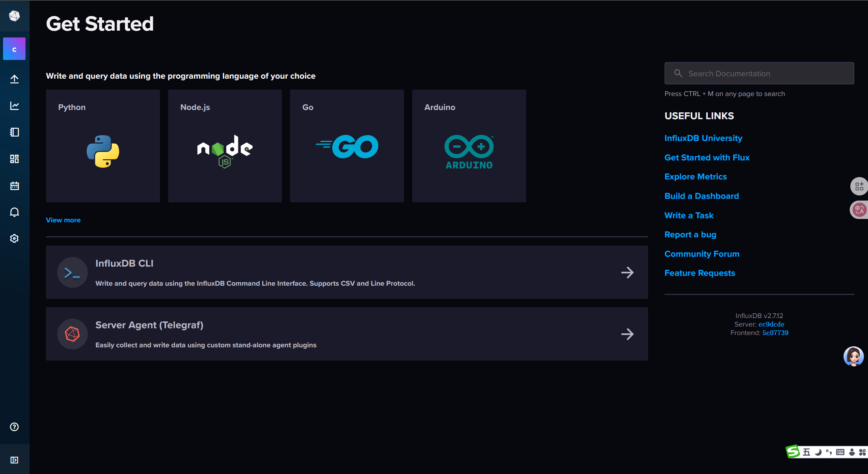
Task: Click the InfluxDB CLI terminal icon
Action: tap(72, 272)
